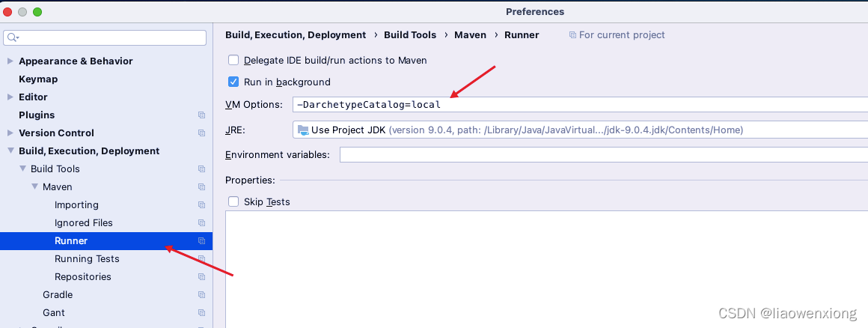Open Running Tests settings
The height and width of the screenshot is (328, 868).
coord(87,259)
